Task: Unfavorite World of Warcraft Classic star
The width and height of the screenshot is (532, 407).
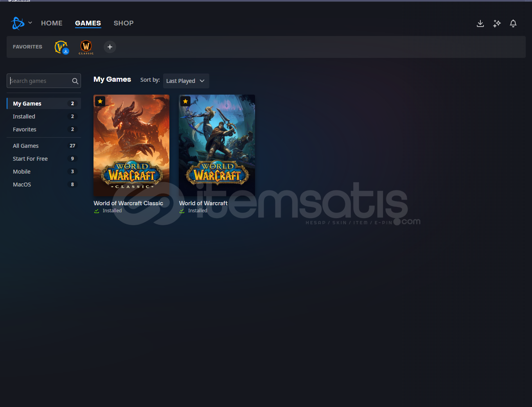Action: click(x=100, y=101)
